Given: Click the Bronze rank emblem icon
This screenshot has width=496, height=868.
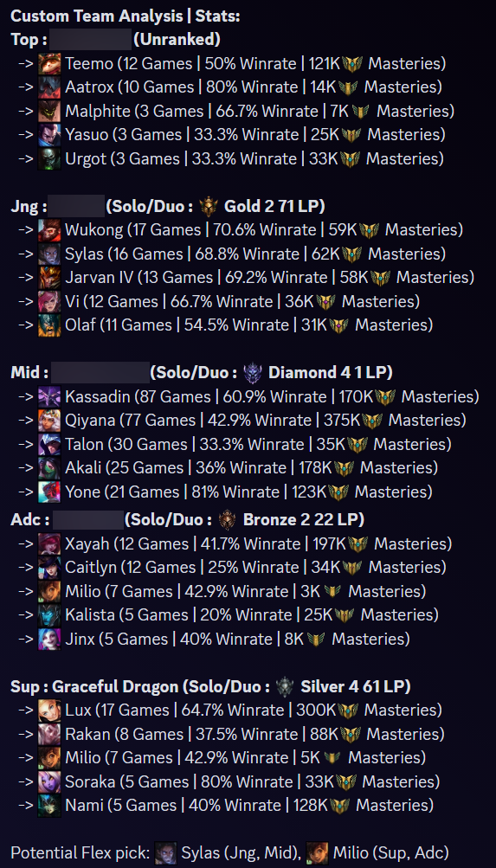Looking at the screenshot, I should [228, 520].
